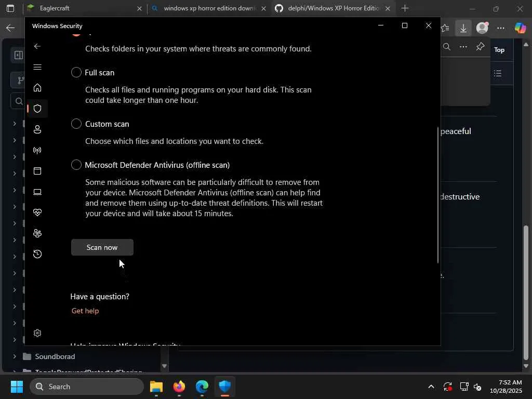Open Device security laptop icon
This screenshot has width=532, height=399.
tap(37, 192)
